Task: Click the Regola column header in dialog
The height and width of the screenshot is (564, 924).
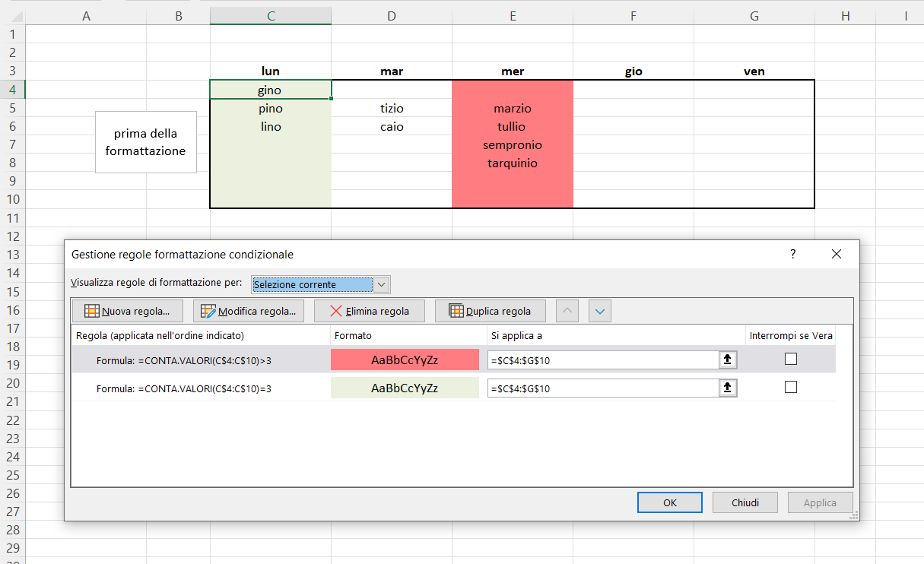Action: coord(201,335)
